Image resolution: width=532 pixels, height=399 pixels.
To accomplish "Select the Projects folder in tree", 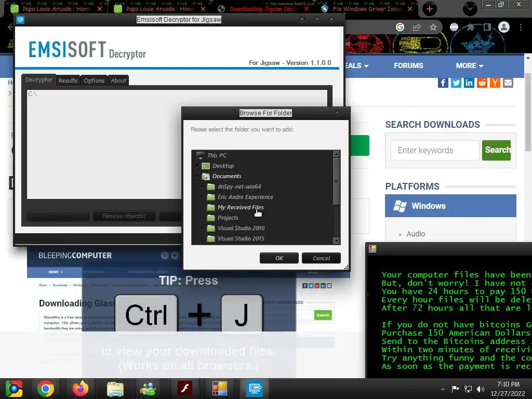I will [x=228, y=218].
